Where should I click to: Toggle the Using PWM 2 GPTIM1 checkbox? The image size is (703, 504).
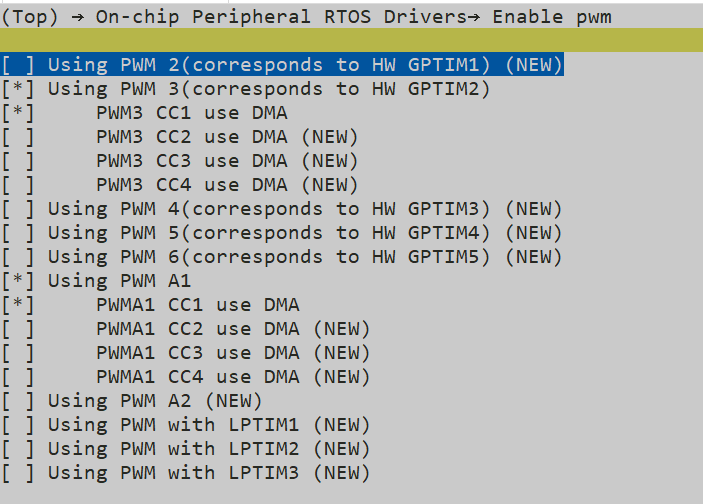(19, 65)
